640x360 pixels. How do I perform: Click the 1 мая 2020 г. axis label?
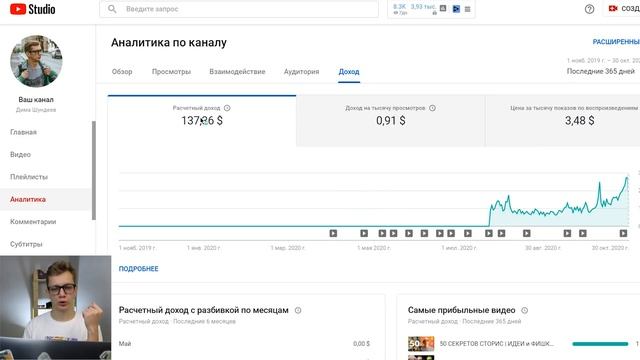374,248
